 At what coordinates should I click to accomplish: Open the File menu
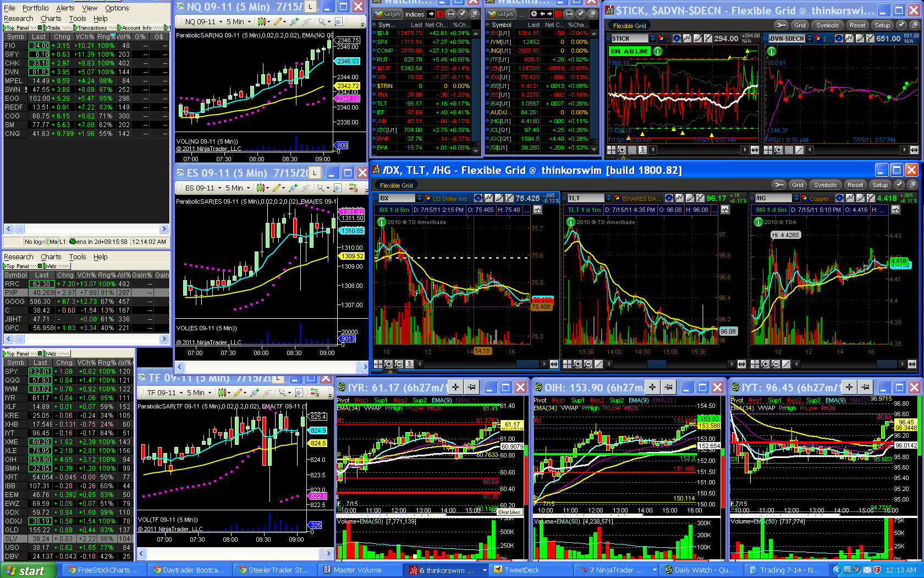click(x=10, y=8)
